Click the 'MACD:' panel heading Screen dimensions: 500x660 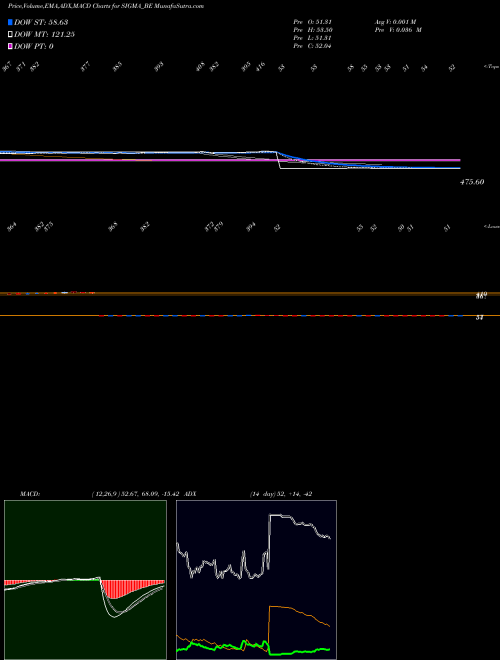coord(30,494)
